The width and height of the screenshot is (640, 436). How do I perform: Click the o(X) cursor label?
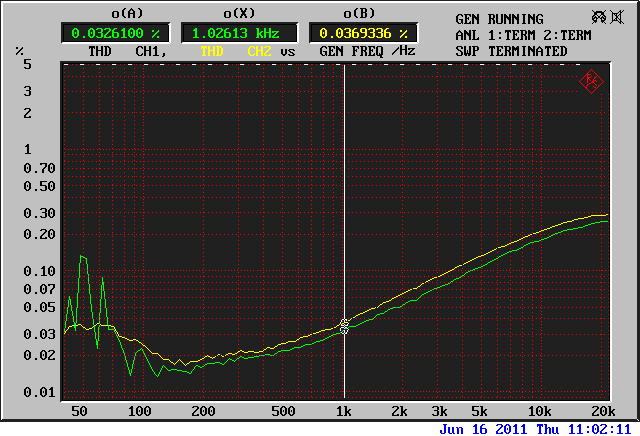(239, 13)
